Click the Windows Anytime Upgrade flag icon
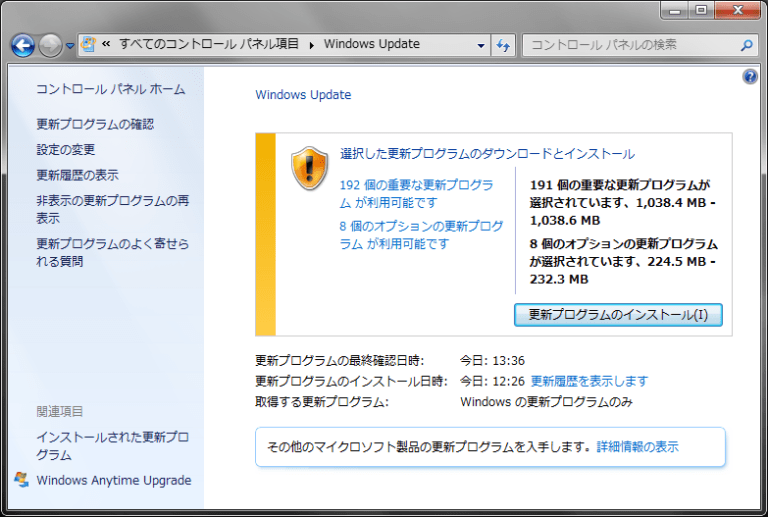This screenshot has height=517, width=768. [x=22, y=480]
